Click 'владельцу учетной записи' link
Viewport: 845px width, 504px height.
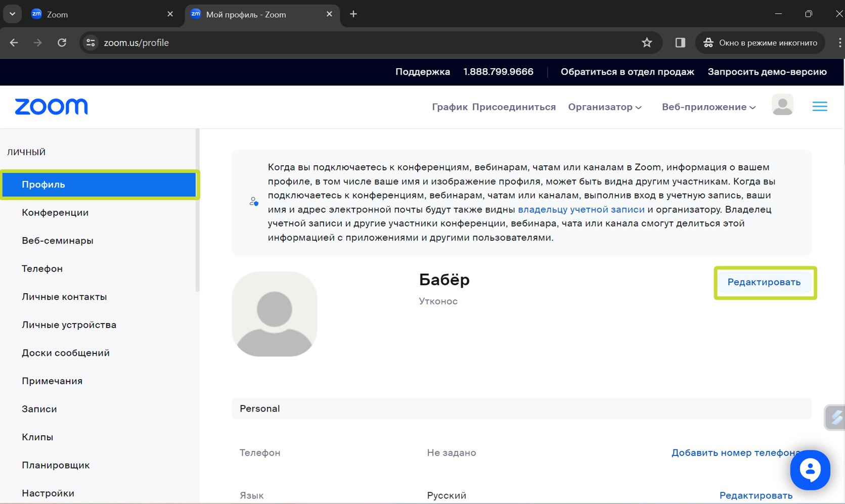point(581,209)
